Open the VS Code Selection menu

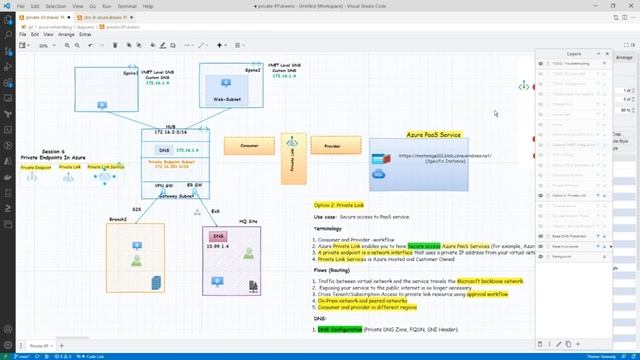56,6
